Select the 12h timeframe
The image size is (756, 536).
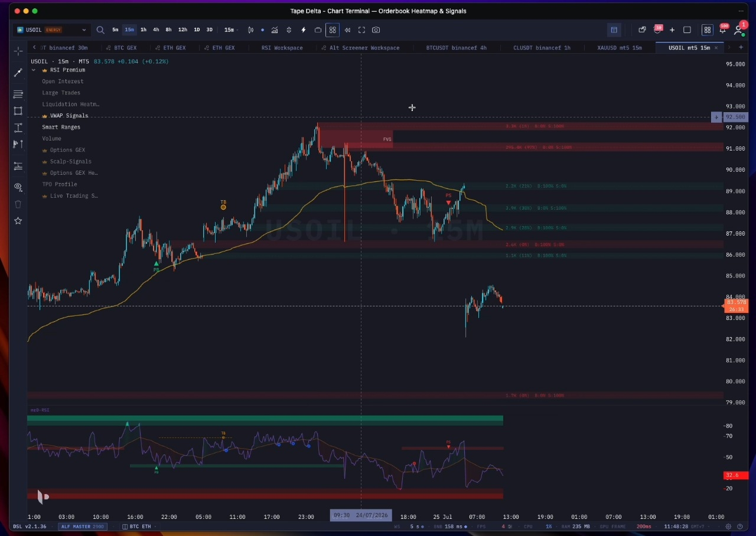[x=183, y=30]
